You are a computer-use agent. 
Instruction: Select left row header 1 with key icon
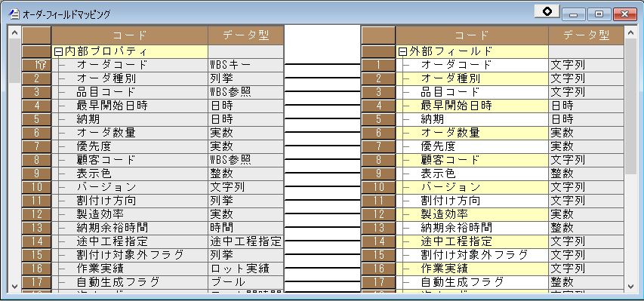[x=36, y=65]
